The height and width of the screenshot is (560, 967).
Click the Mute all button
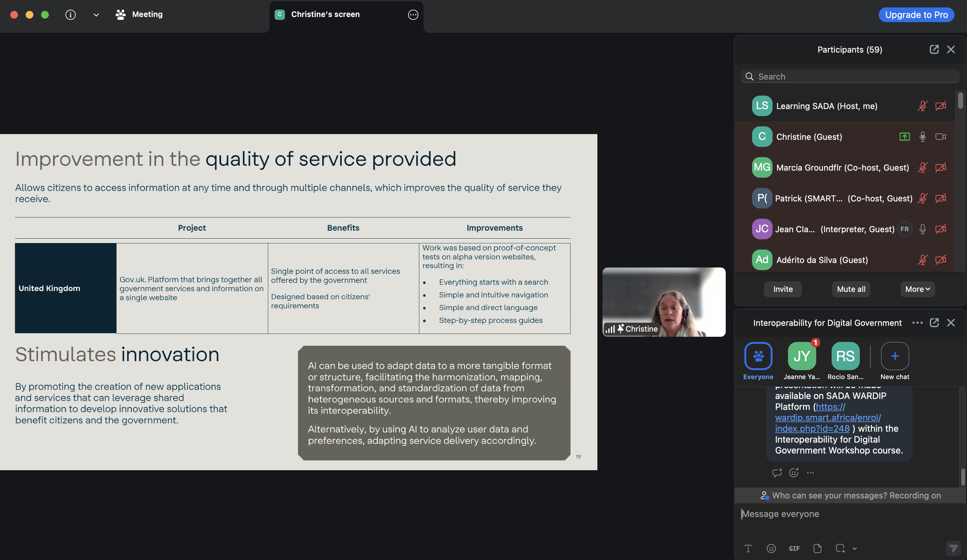tap(851, 289)
